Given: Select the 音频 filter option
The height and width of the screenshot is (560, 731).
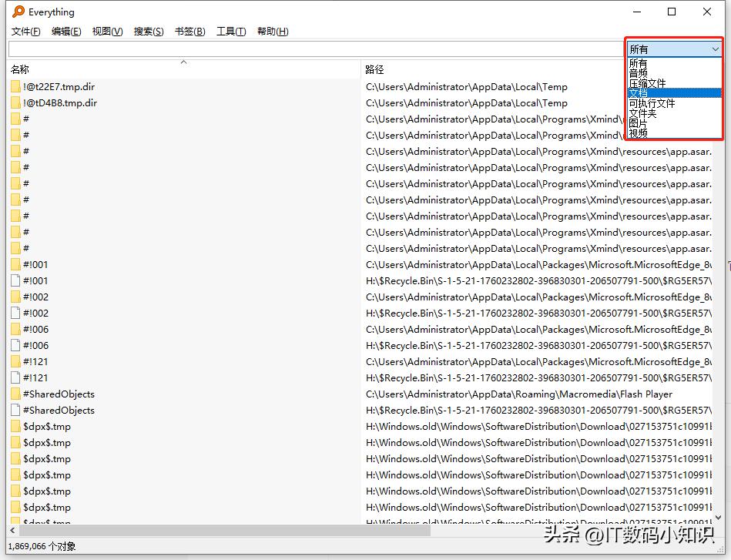Looking at the screenshot, I should pyautogui.click(x=637, y=72).
